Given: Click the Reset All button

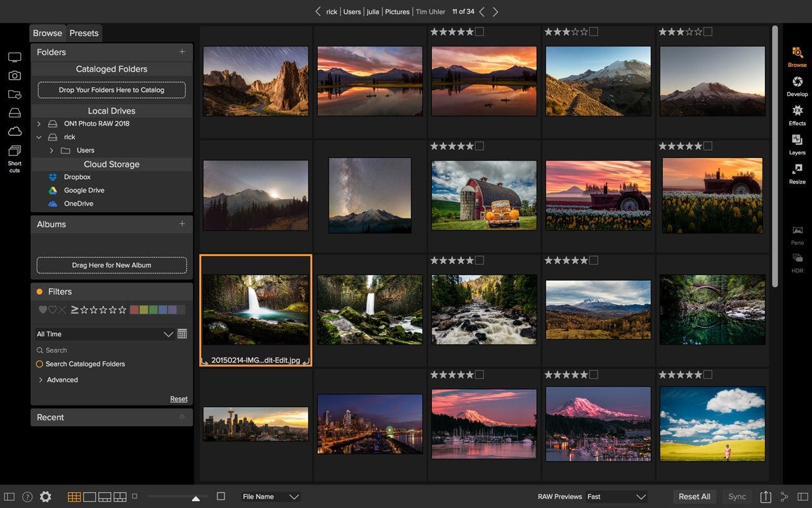Looking at the screenshot, I should coord(694,497).
